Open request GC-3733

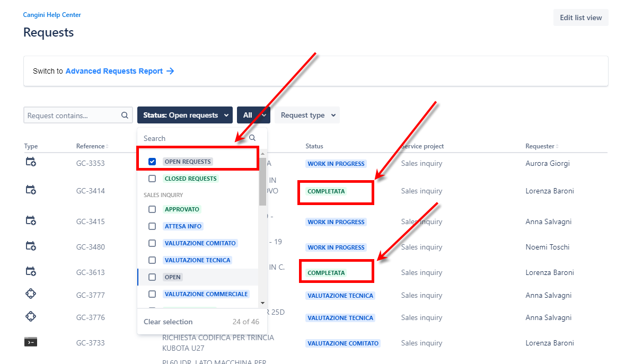coord(91,343)
